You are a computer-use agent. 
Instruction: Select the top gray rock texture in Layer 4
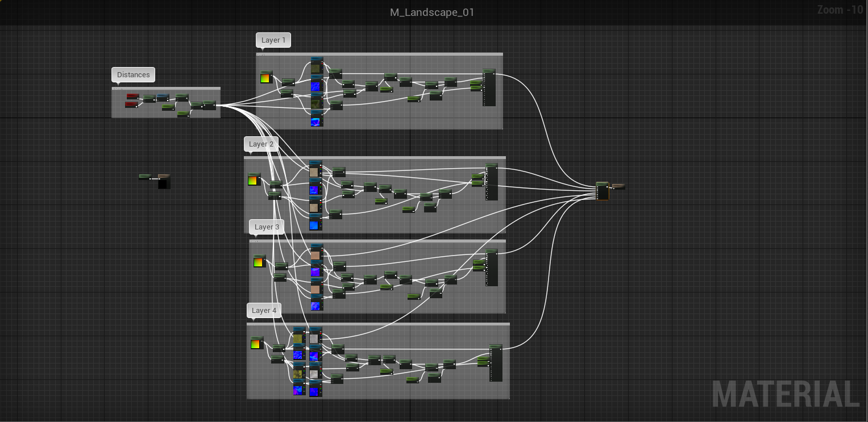tap(315, 336)
